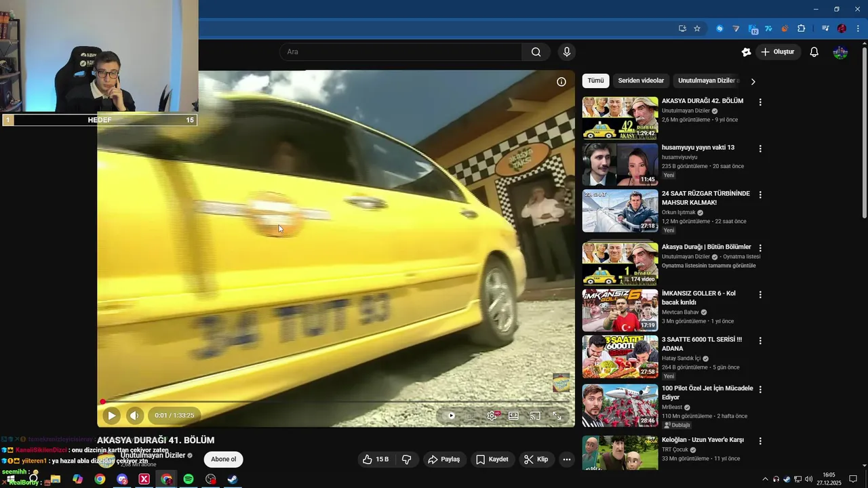Screen dimensions: 868x488
Task: Show video info card icon
Action: pos(561,82)
